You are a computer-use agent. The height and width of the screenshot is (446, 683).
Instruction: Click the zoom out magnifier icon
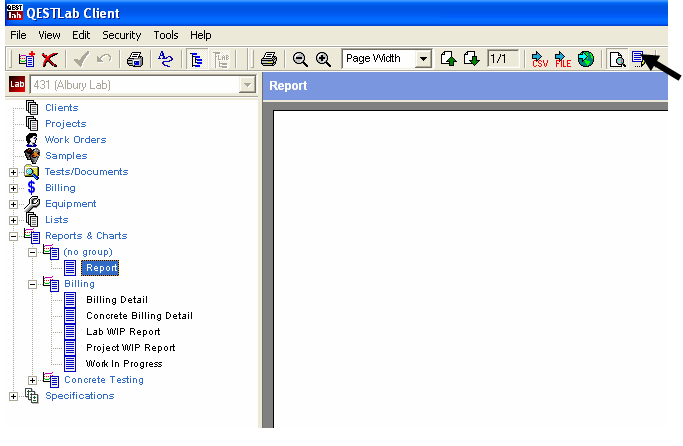pyautogui.click(x=300, y=59)
